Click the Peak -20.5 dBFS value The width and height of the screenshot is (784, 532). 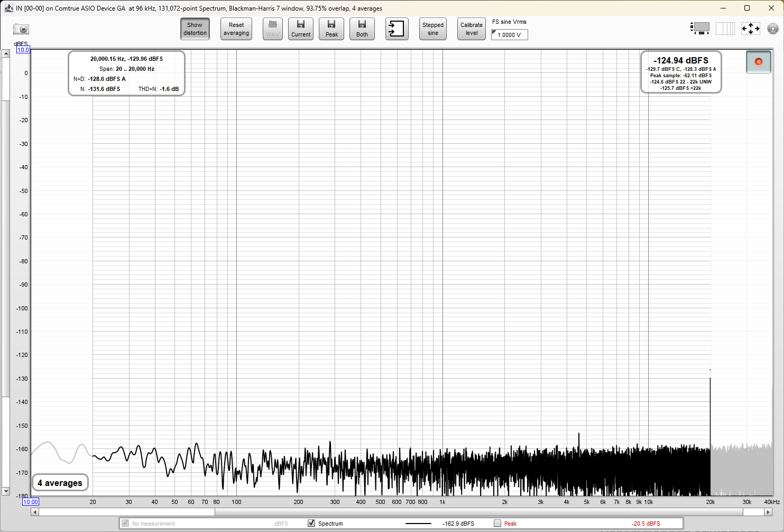pos(646,524)
